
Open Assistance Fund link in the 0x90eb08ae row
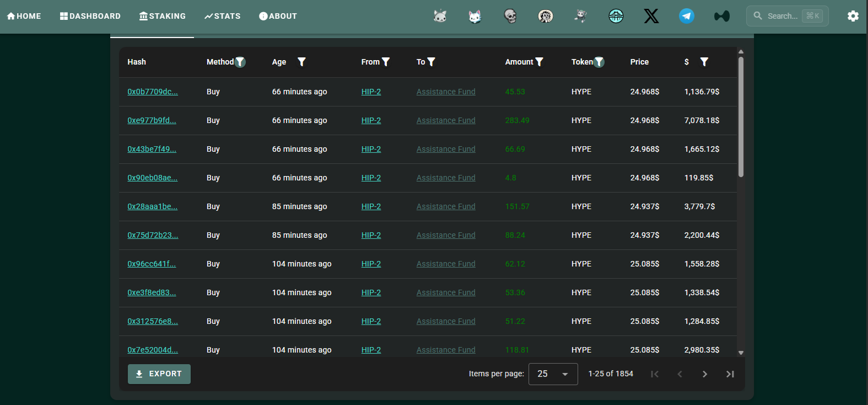pos(446,178)
